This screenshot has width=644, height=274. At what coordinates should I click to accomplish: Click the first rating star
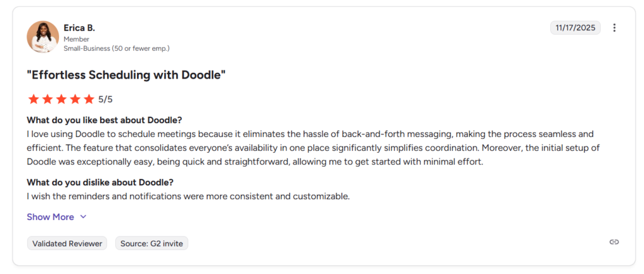(33, 99)
